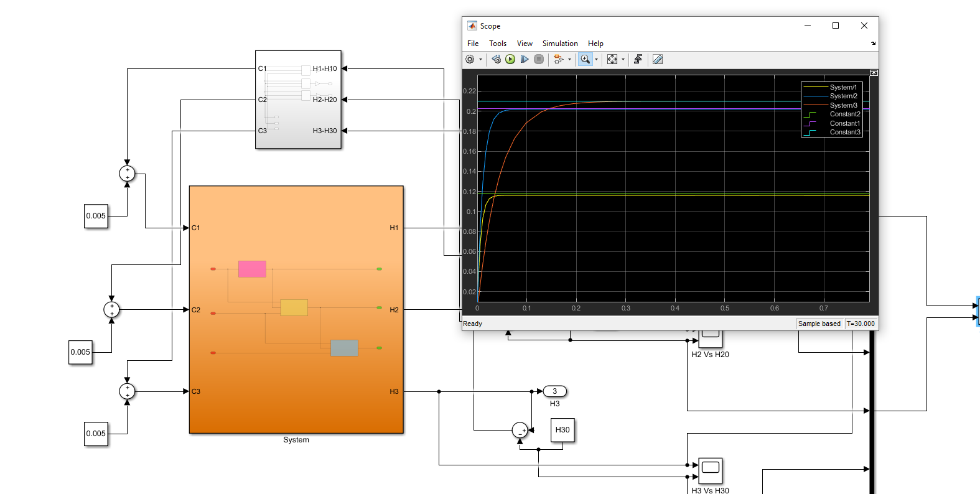
Task: Open the Cursor Measurements ruler tool
Action: point(658,59)
